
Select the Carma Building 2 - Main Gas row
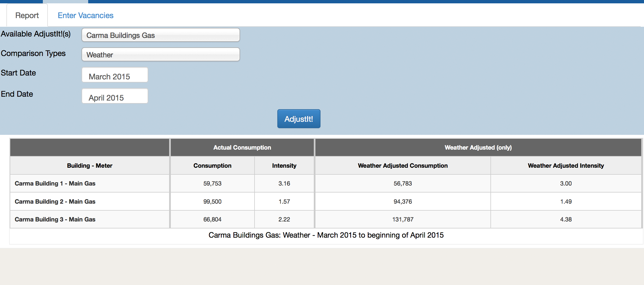326,202
